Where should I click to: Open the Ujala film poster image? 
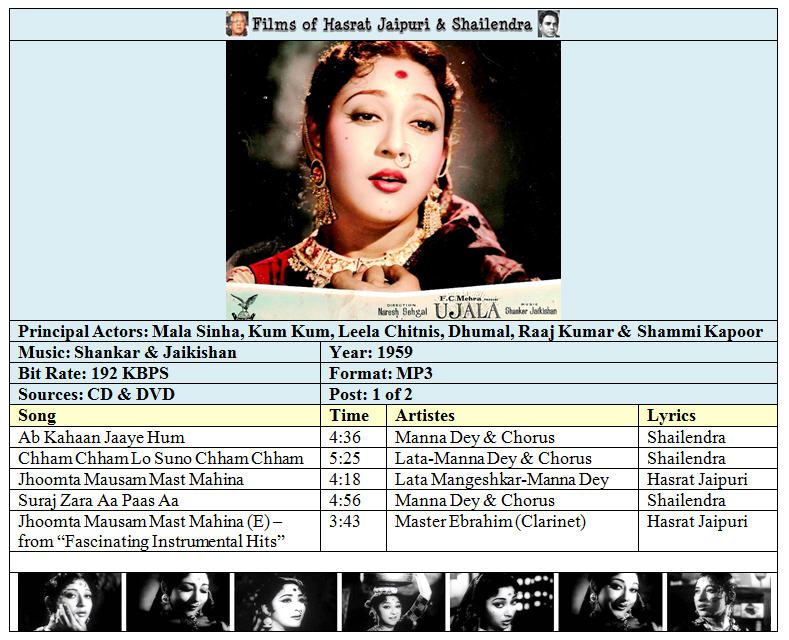pos(393,180)
